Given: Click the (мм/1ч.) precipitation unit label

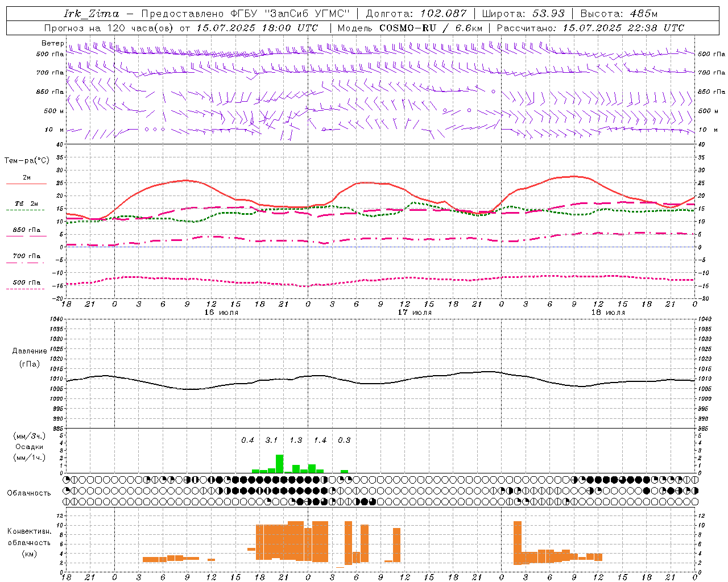Looking at the screenshot, I should (x=30, y=458).
